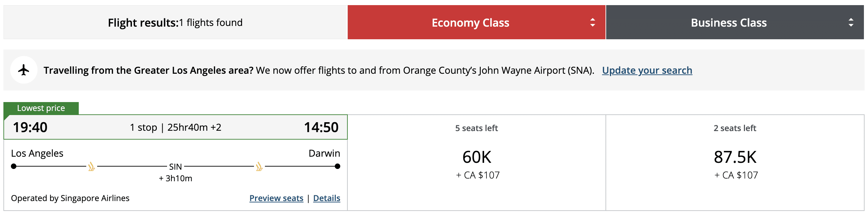This screenshot has height=213, width=868.
Task: Click the second Singapore Airlines logo on route
Action: click(x=259, y=167)
